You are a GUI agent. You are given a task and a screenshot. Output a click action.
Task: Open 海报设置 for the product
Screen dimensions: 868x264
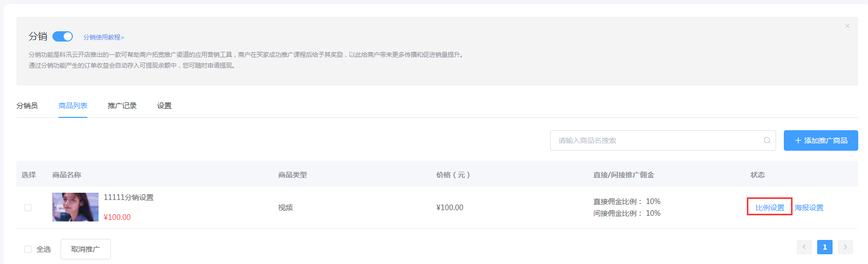809,208
